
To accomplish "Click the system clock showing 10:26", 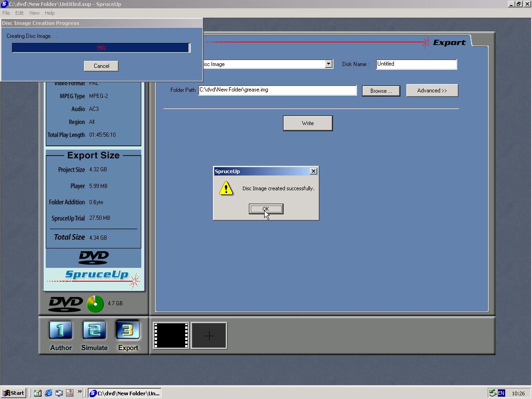I will point(519,393).
